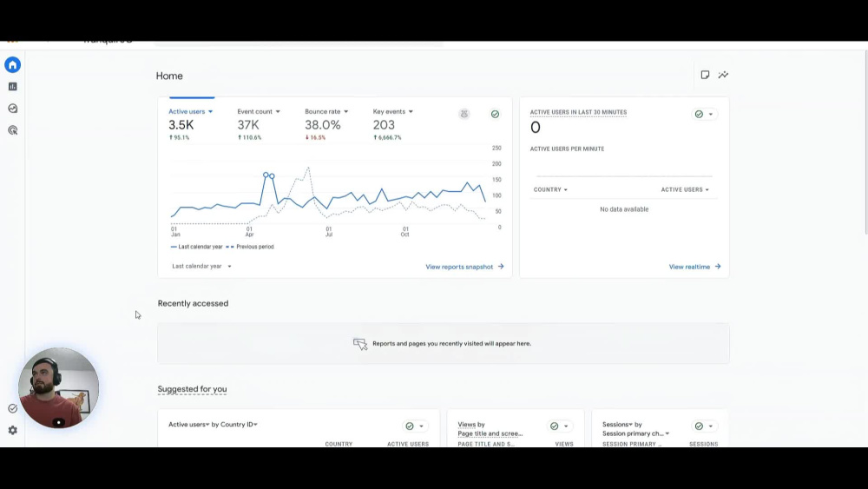Open the Insights sparkline icon
This screenshot has width=868, height=489.
(724, 75)
